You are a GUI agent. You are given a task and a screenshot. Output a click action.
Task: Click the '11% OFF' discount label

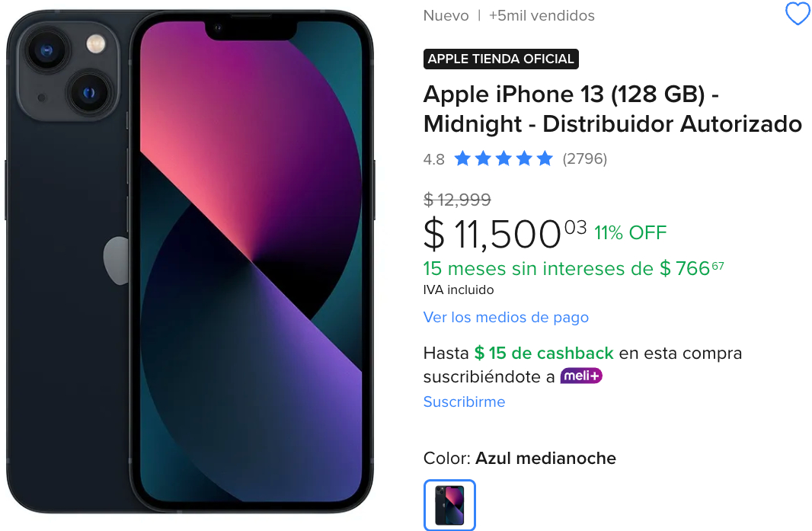(x=630, y=233)
